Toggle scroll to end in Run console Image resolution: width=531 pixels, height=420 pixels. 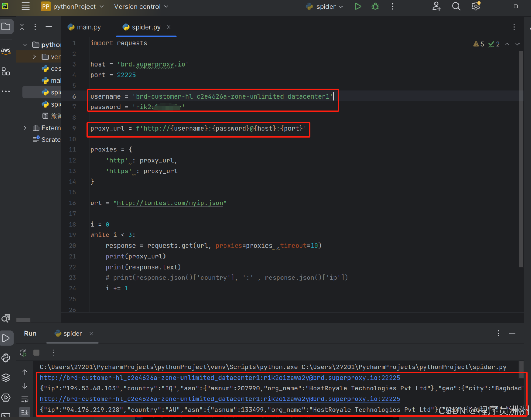[25, 412]
